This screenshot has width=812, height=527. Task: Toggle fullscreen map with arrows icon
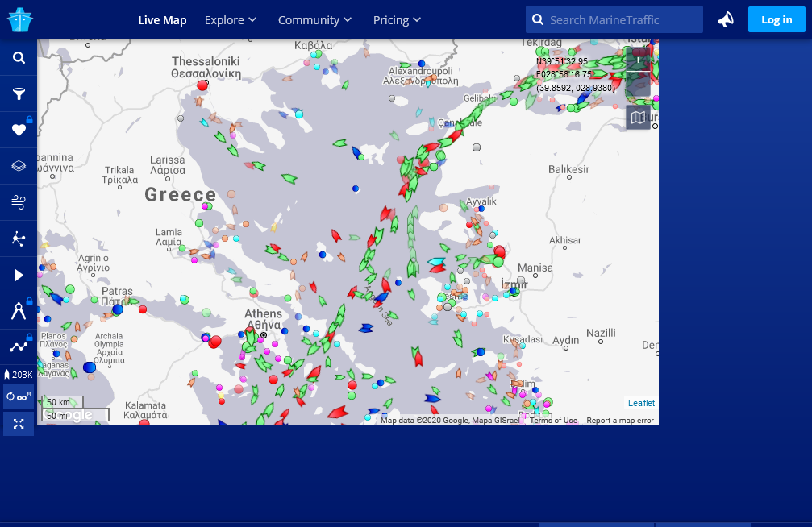click(19, 424)
